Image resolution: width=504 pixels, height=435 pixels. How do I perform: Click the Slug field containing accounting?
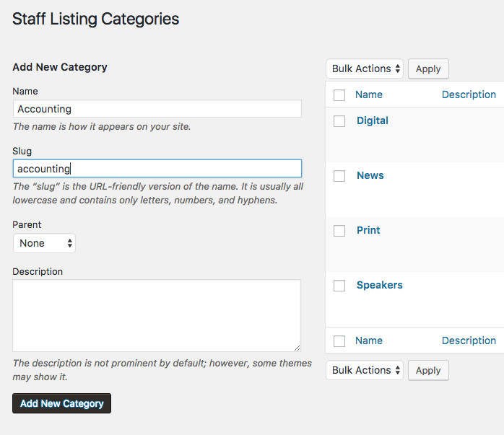pyautogui.click(x=157, y=169)
